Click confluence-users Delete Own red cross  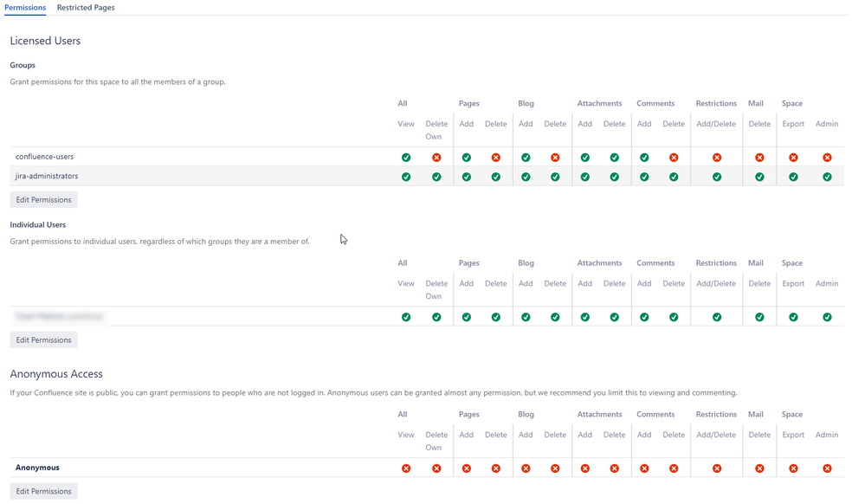point(436,158)
